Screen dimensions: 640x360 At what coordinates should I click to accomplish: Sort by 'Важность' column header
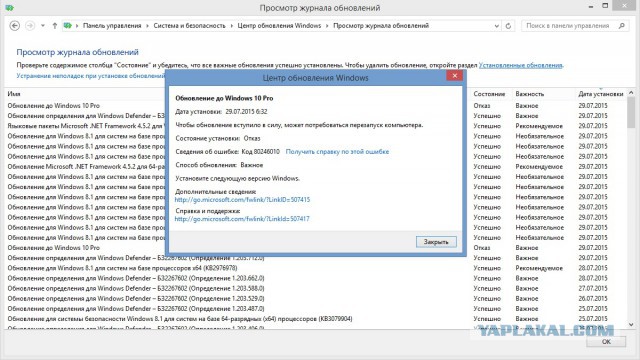pos(529,94)
